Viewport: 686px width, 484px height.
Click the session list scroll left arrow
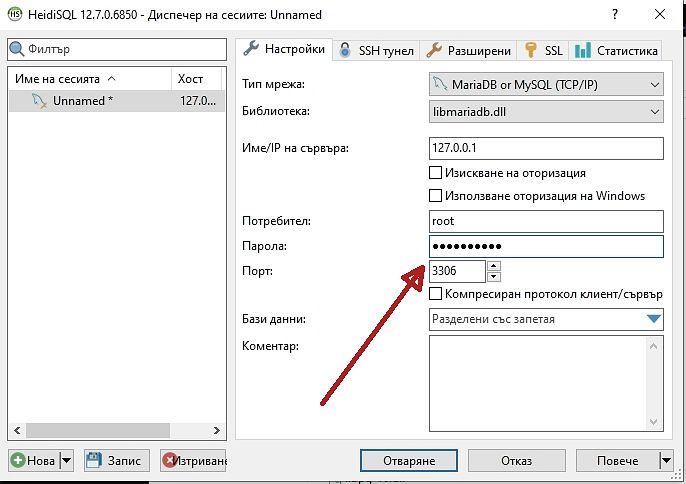(x=17, y=430)
